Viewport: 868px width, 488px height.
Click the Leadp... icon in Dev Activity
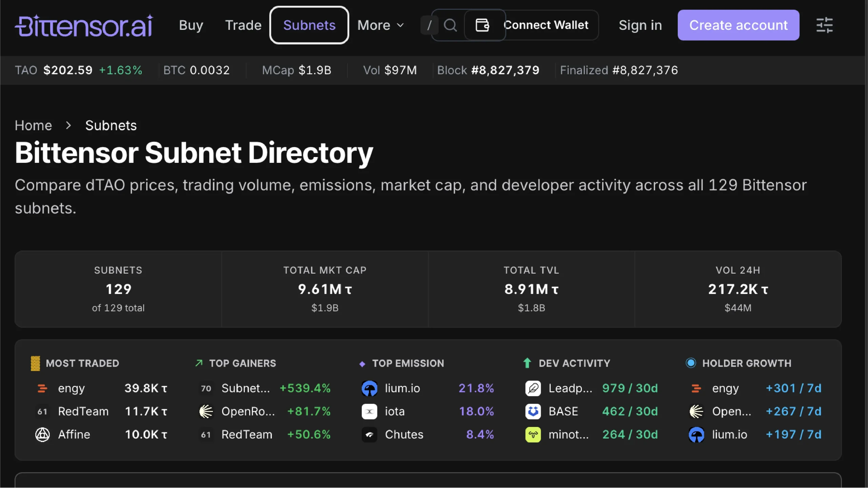[x=533, y=388]
